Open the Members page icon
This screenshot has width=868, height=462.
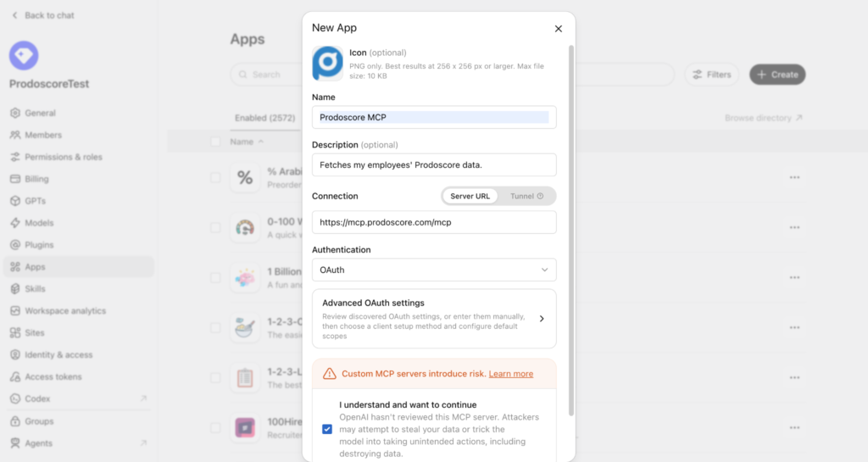pos(15,135)
